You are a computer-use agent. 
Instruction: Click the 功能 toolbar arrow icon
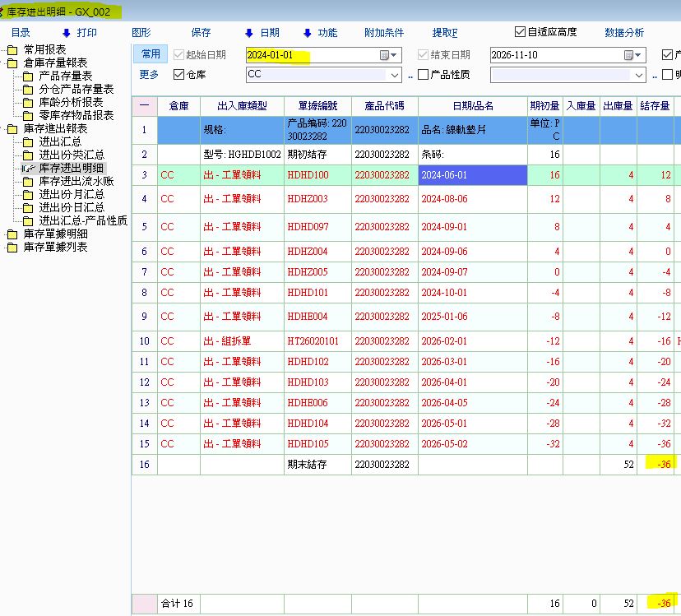tap(308, 33)
